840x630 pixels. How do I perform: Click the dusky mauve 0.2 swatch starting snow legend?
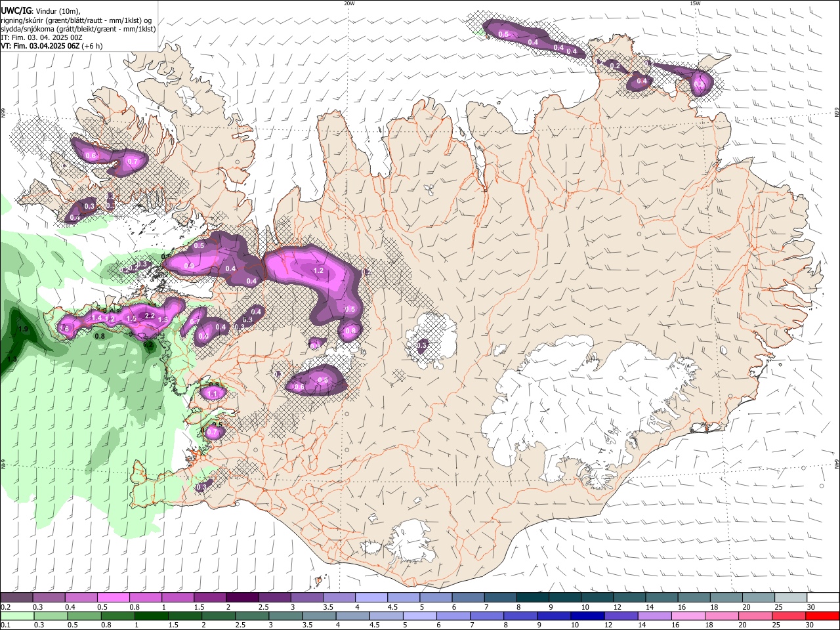16,598
